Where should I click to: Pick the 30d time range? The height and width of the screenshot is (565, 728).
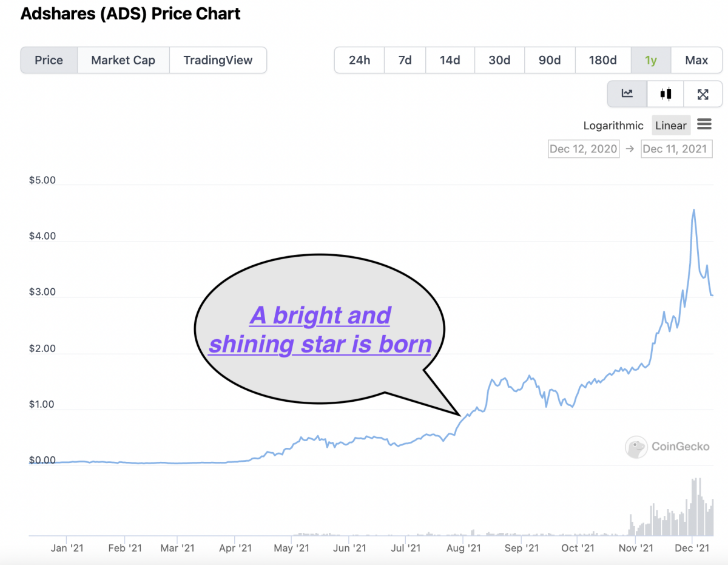[499, 60]
